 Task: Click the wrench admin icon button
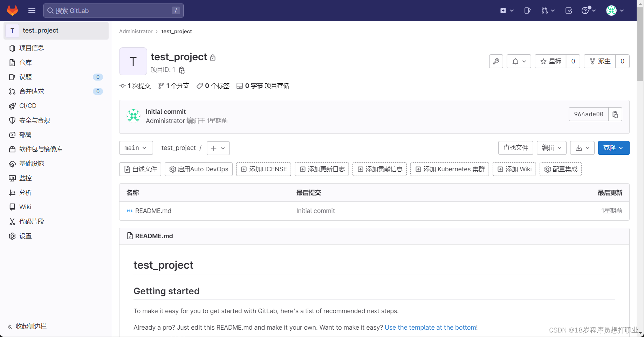click(496, 61)
